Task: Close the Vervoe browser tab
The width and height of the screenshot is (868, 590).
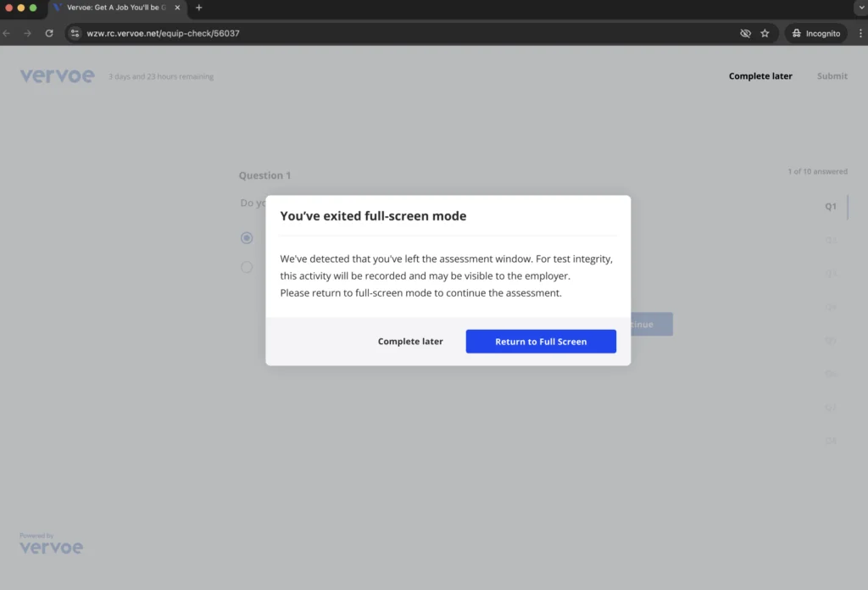Action: click(177, 8)
